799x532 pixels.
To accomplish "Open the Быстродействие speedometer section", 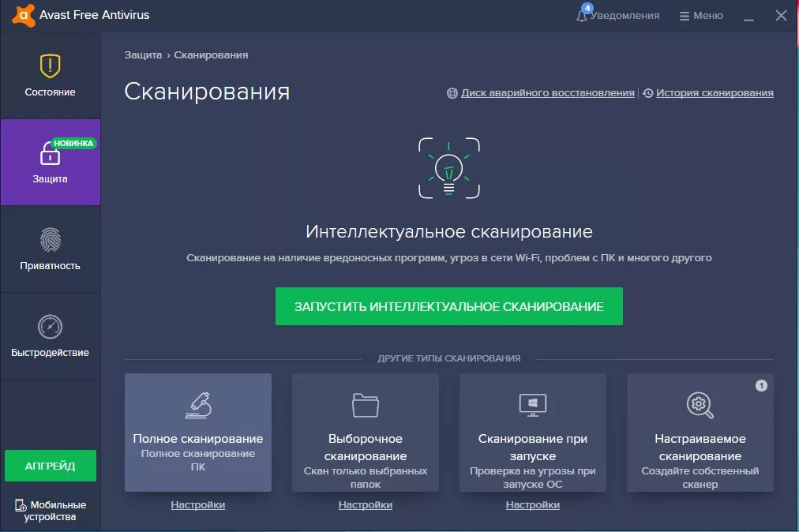I will pos(50,335).
